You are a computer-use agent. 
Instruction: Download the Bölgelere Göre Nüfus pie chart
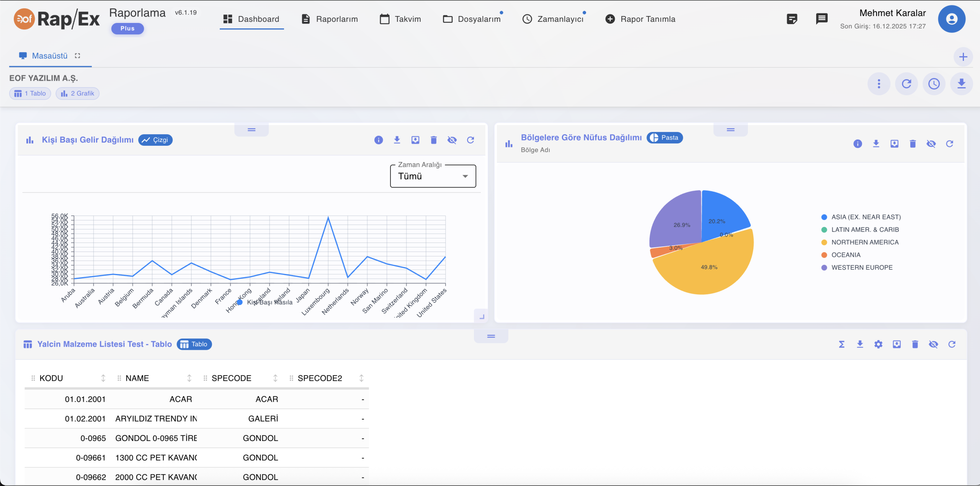click(x=876, y=144)
